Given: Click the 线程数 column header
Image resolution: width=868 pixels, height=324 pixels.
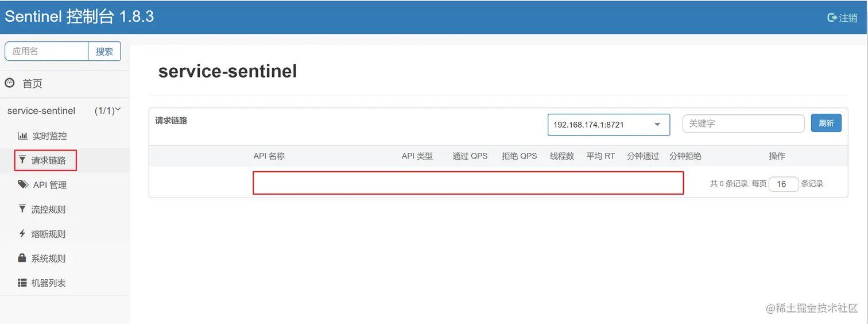Looking at the screenshot, I should pos(562,156).
